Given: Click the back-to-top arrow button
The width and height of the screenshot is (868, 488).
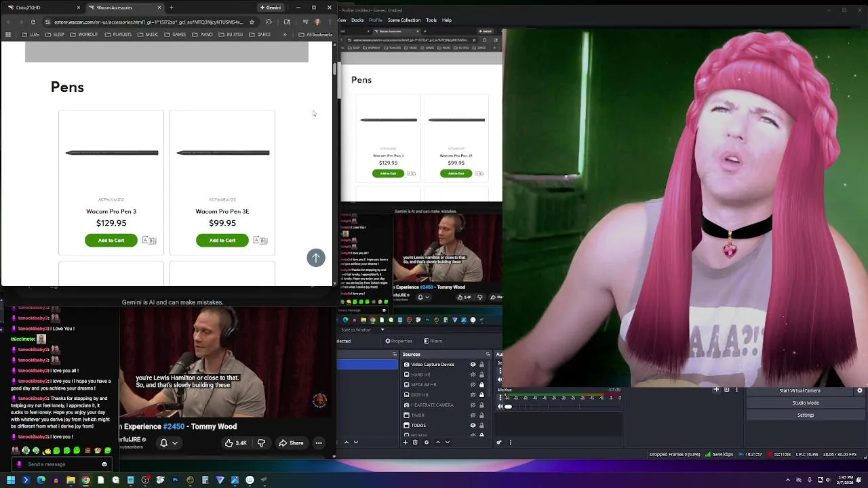Looking at the screenshot, I should click(316, 258).
